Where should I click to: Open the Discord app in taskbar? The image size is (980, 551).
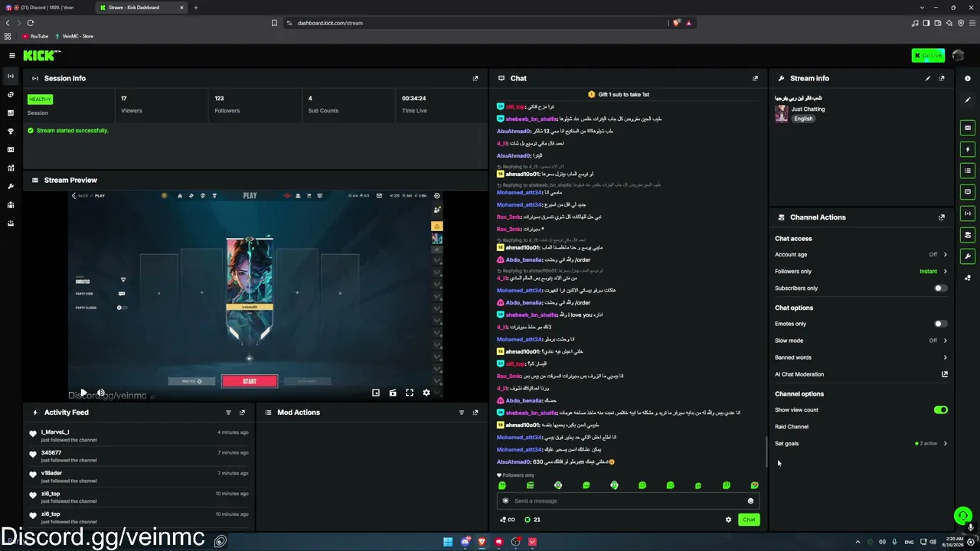[x=465, y=542]
